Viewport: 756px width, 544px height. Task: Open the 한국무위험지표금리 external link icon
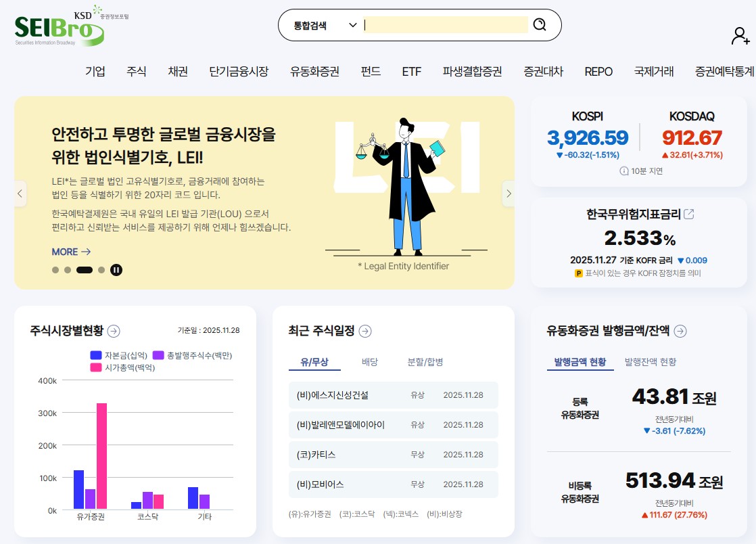688,214
